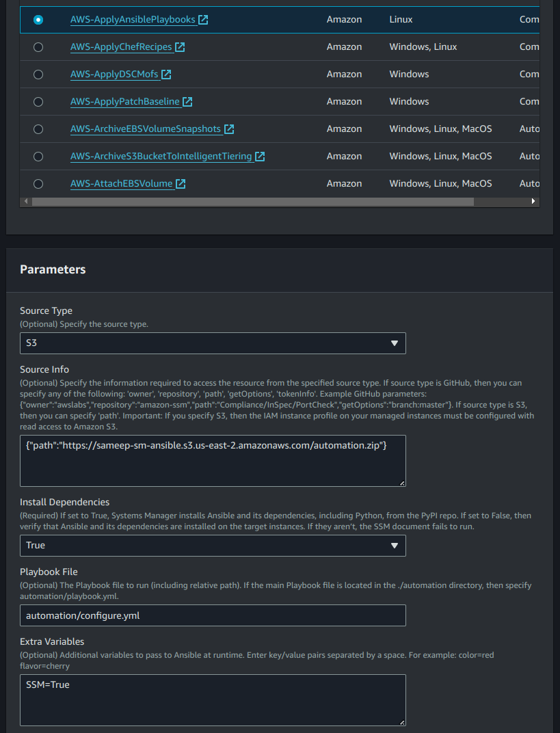Open AWS-ApplyAnsiblePlaybooks in new tab icon

[x=202, y=19]
